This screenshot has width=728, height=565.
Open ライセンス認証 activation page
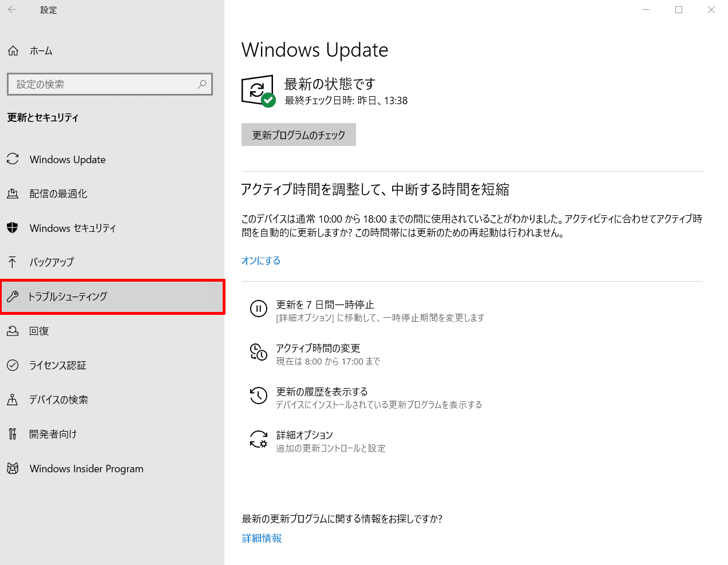click(x=58, y=365)
